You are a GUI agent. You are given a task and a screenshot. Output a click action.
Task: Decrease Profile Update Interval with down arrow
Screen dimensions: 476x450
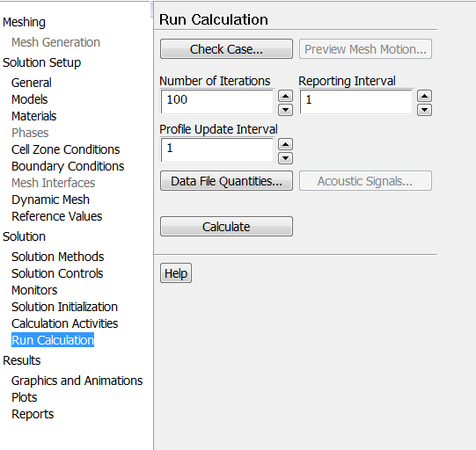(285, 158)
